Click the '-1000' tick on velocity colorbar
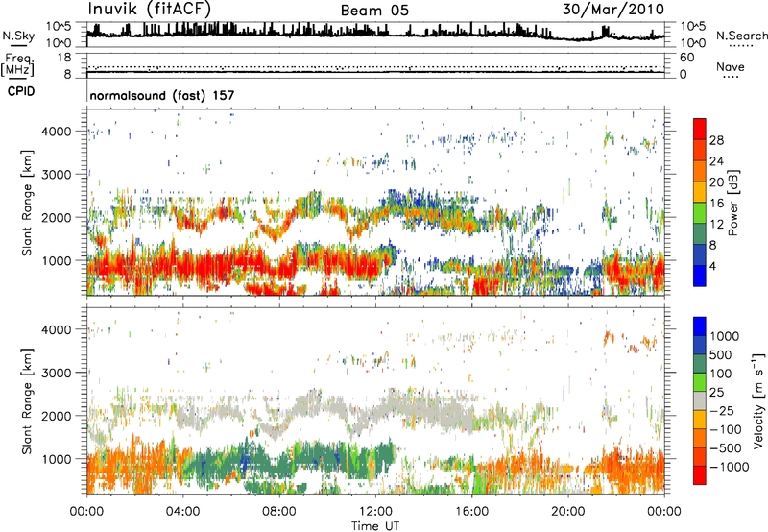This screenshot has height=532, width=768. [x=730, y=467]
